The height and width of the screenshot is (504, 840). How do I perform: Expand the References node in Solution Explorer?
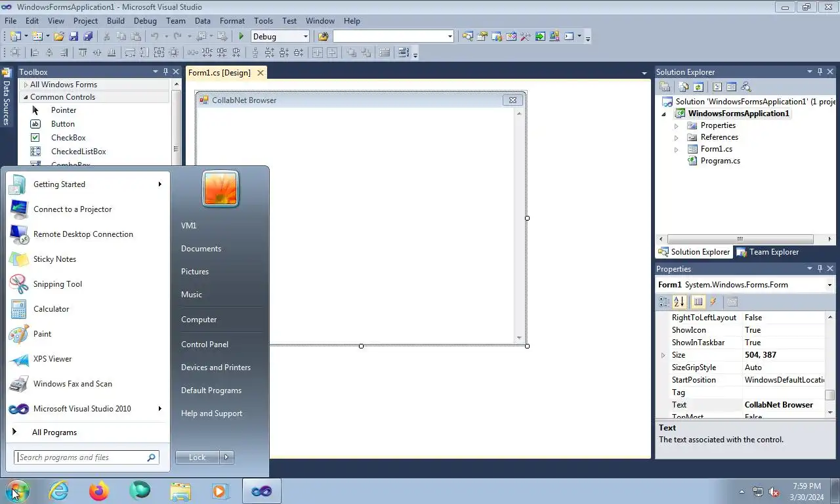(677, 137)
